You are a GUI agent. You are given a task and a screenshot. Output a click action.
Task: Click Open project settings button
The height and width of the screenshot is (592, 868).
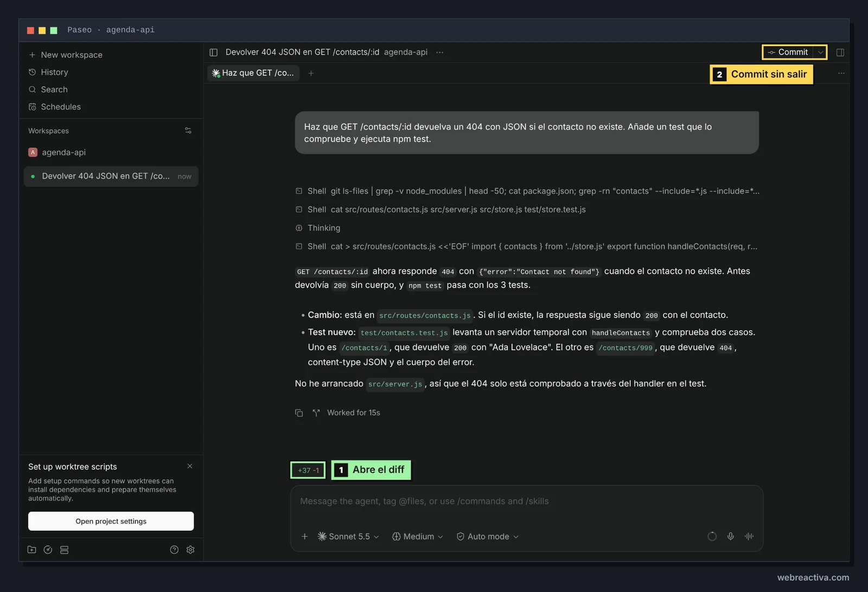click(111, 522)
